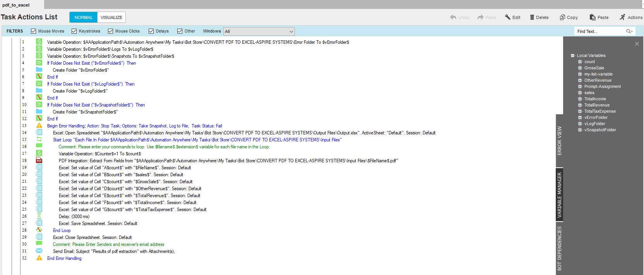Select the Normal view button

(84, 17)
